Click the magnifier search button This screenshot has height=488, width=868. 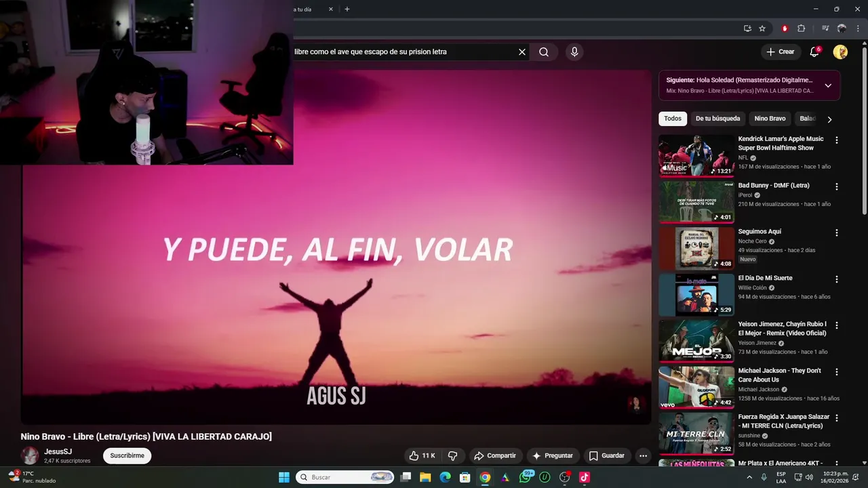click(x=544, y=52)
